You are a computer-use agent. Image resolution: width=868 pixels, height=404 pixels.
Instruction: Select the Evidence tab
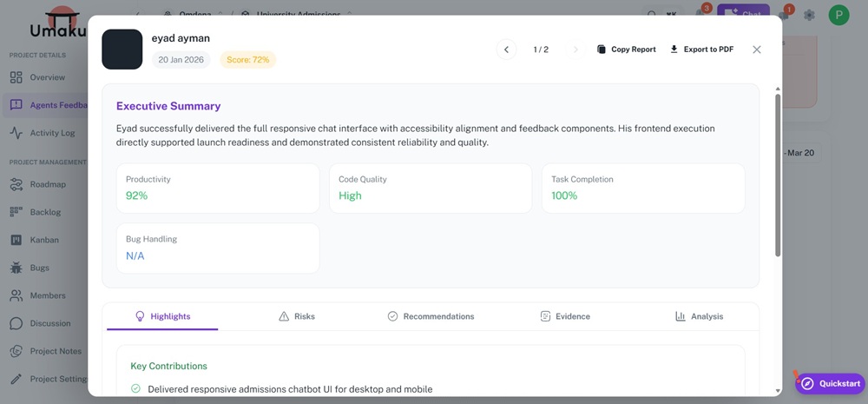(564, 316)
